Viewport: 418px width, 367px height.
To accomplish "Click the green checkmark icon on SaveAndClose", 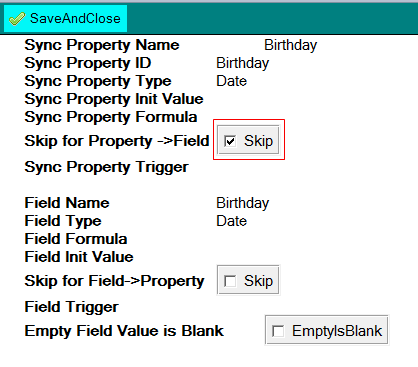I will [x=17, y=19].
